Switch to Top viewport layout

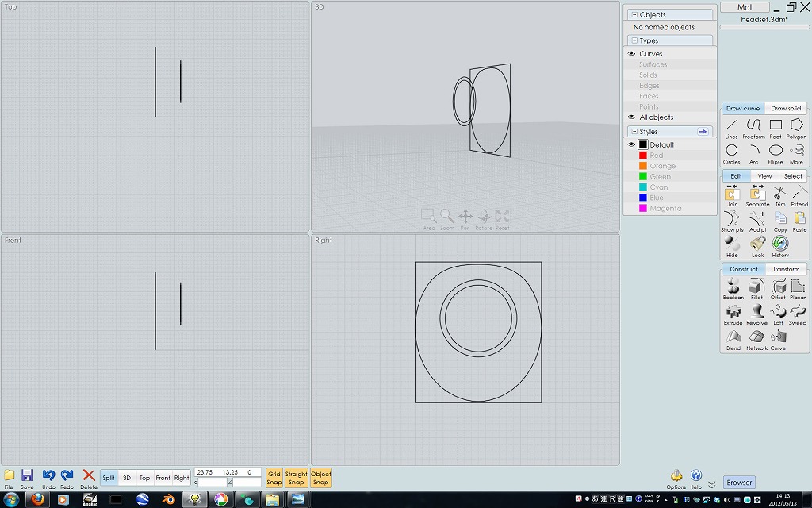coord(145,478)
